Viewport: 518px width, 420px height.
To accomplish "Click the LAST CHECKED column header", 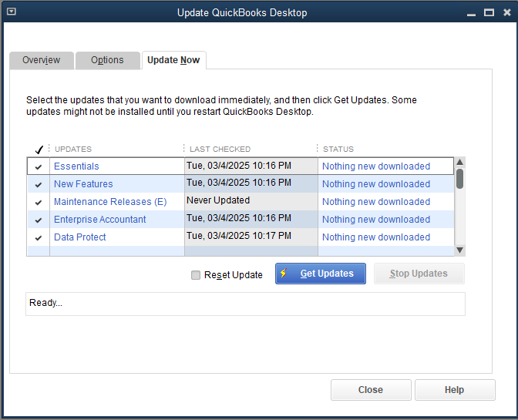I will [220, 150].
